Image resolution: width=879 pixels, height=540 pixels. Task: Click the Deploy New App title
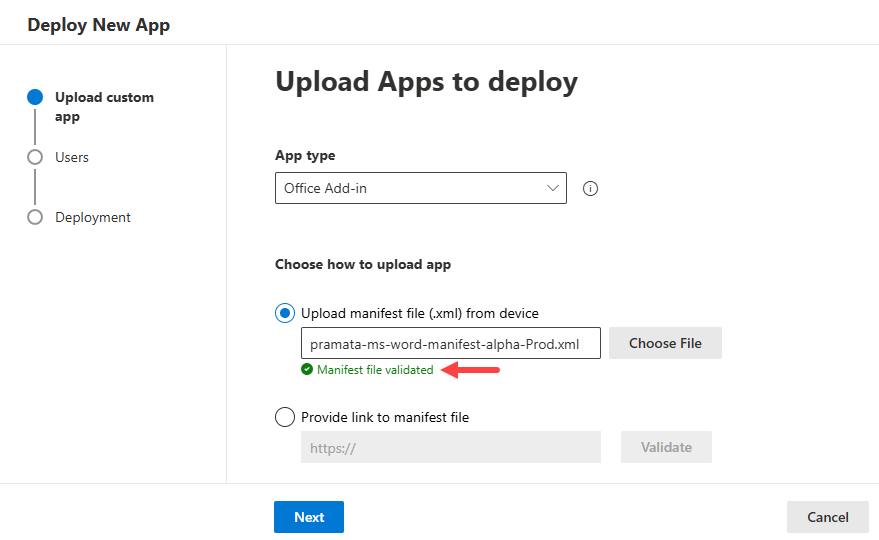[99, 25]
